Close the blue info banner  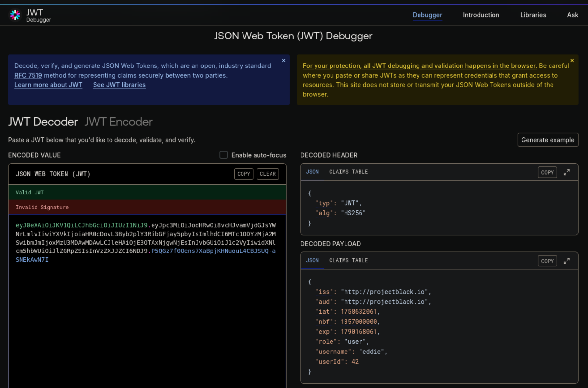[x=283, y=61]
